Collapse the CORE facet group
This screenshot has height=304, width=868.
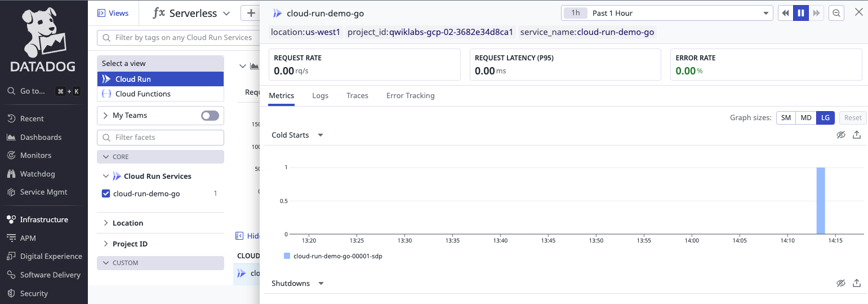pos(161,157)
